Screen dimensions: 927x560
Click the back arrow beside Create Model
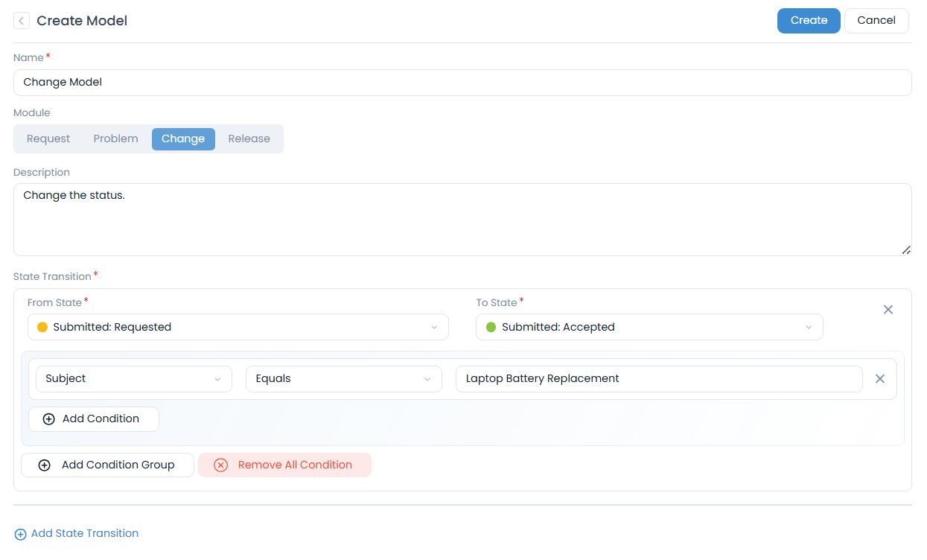pyautogui.click(x=22, y=21)
